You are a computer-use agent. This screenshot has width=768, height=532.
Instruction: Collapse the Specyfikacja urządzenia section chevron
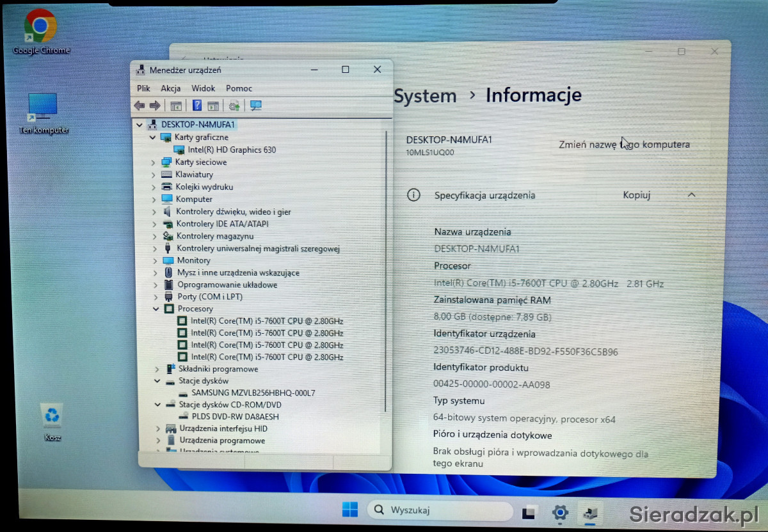tap(691, 195)
